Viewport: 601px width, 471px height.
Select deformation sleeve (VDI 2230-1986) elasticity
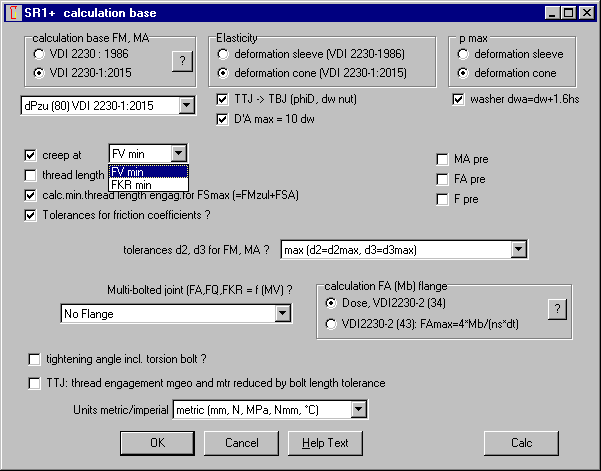point(224,54)
